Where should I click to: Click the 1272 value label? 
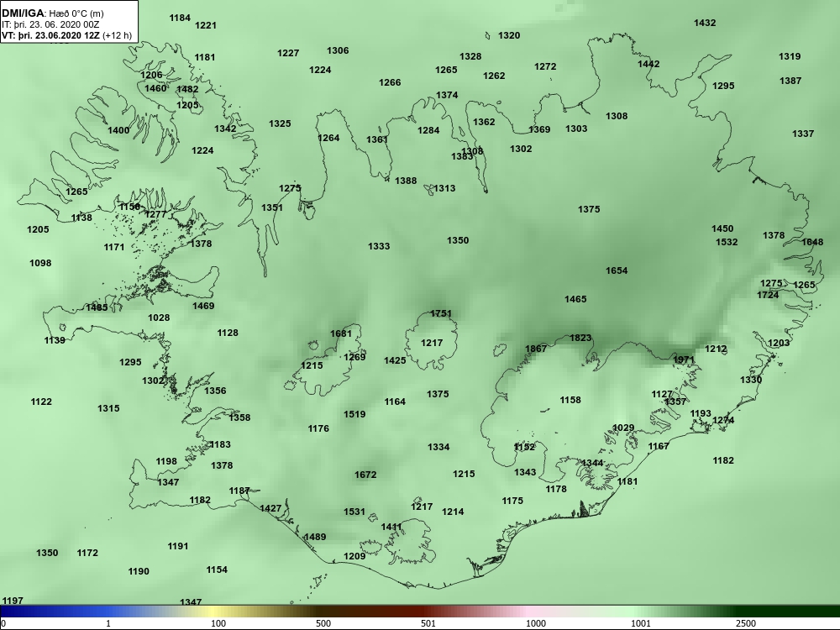(545, 66)
